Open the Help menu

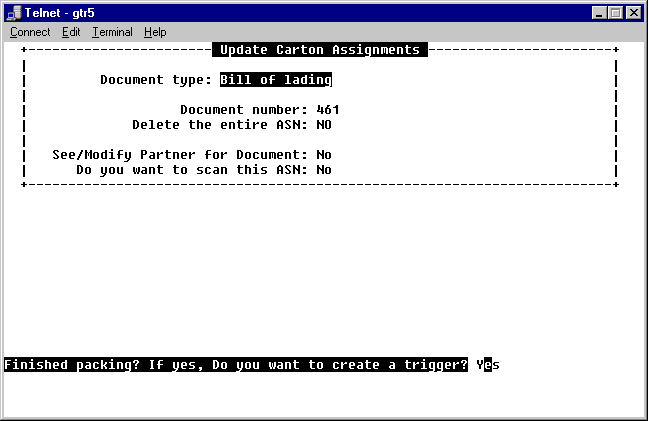pos(155,32)
